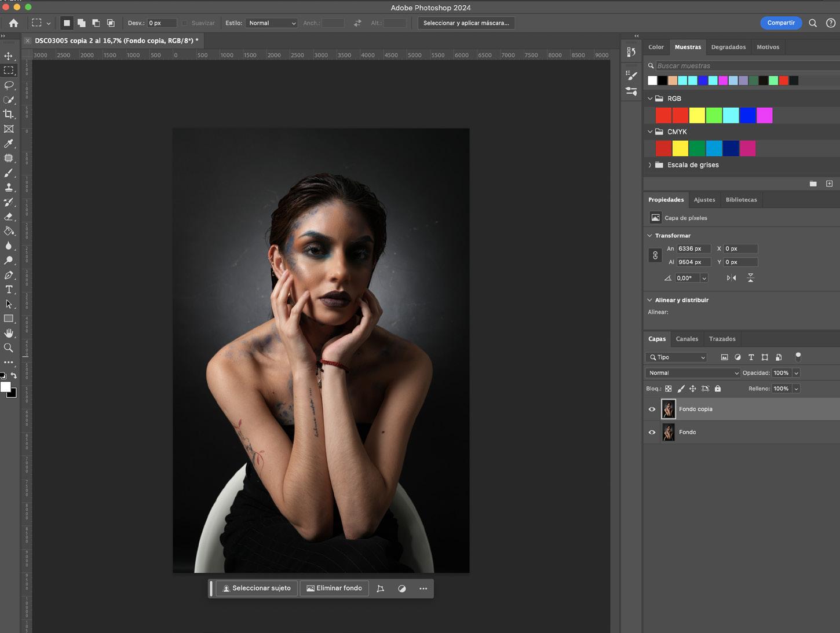This screenshot has width=840, height=633.
Task: Click the Compartir button
Action: (780, 23)
